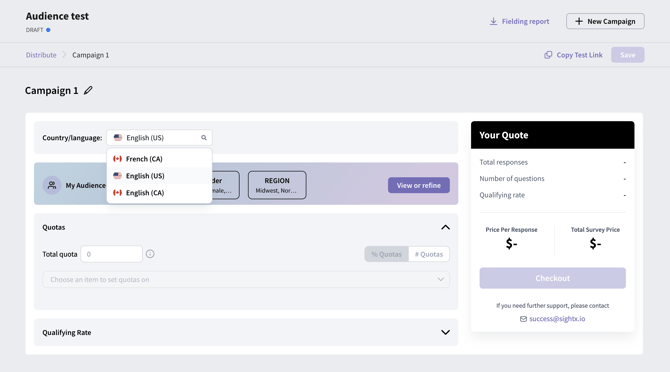Click the pencil icon to rename Campaign 1
This screenshot has height=372, width=670.
click(88, 91)
